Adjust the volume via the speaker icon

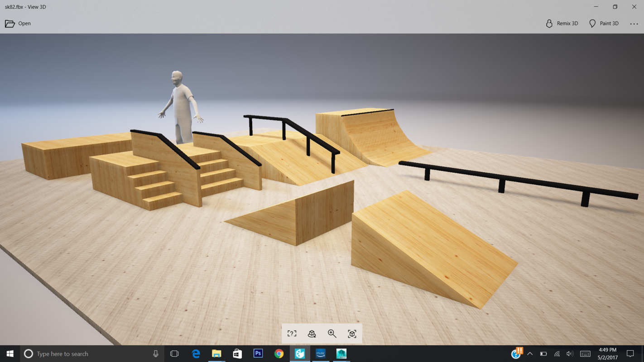point(569,353)
